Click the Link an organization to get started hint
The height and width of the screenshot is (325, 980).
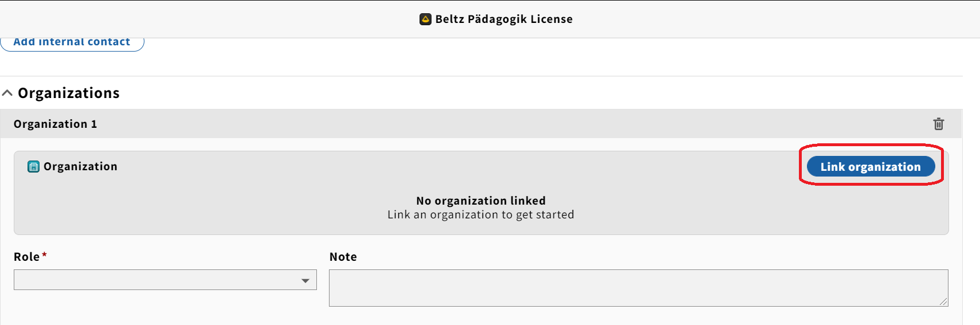point(481,214)
